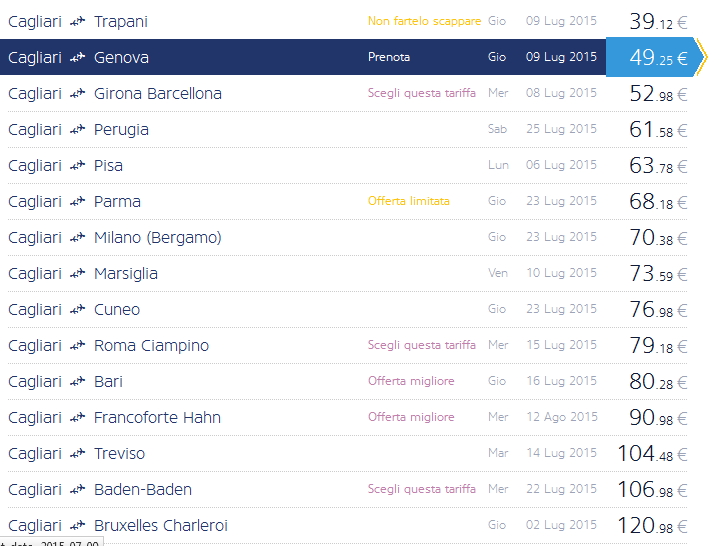The image size is (724, 546).
Task: Click the plane icon in the Treviso row
Action: tap(78, 454)
